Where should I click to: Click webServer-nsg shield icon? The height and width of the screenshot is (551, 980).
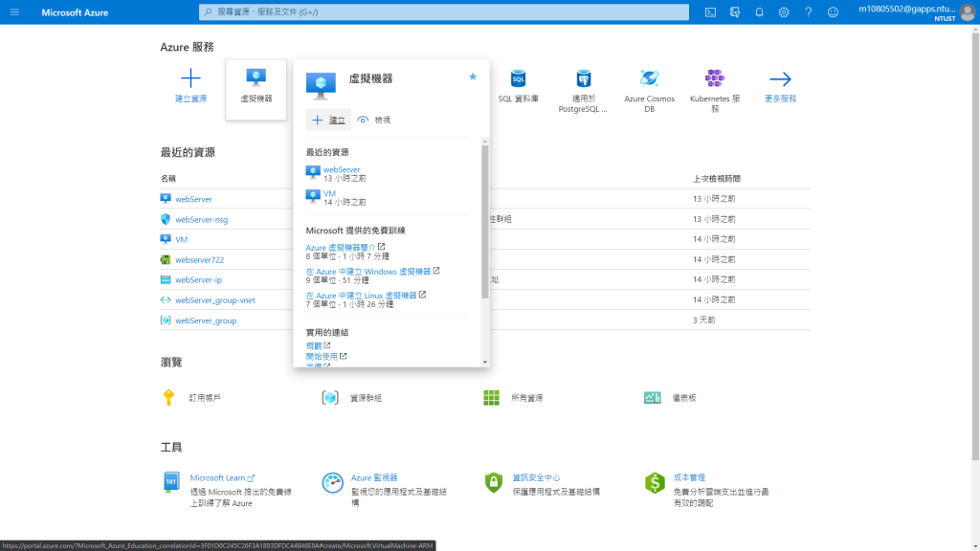coord(165,219)
